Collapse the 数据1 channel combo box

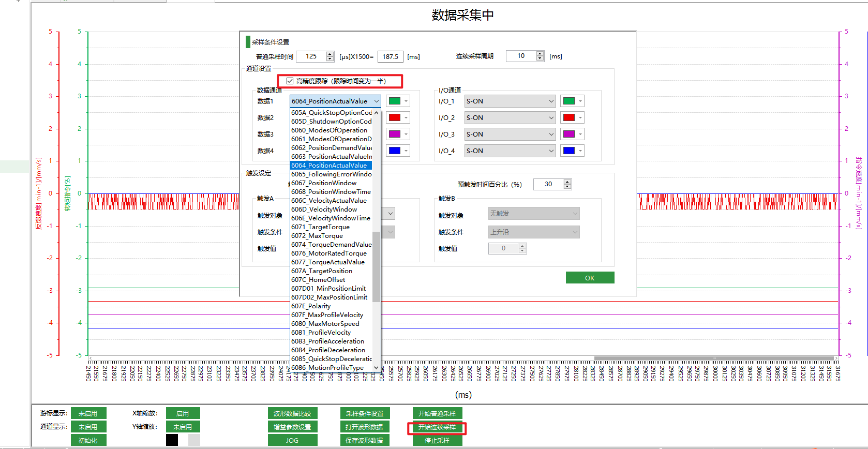click(376, 101)
